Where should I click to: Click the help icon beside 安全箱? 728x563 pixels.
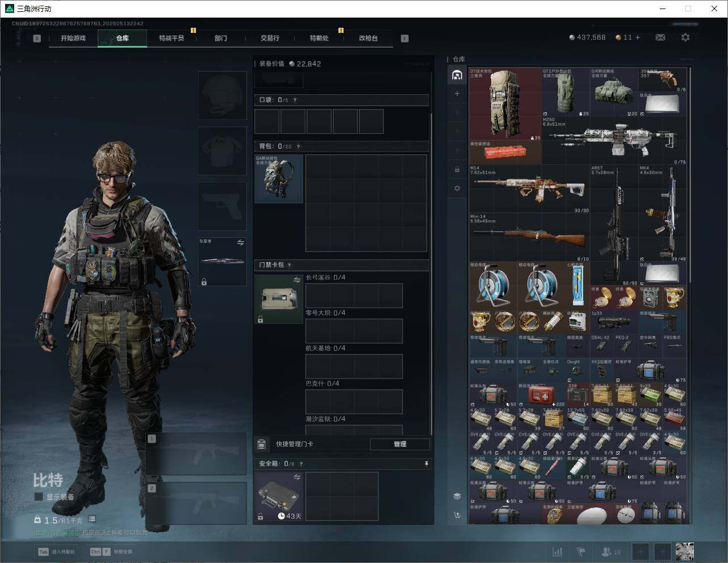point(301,464)
